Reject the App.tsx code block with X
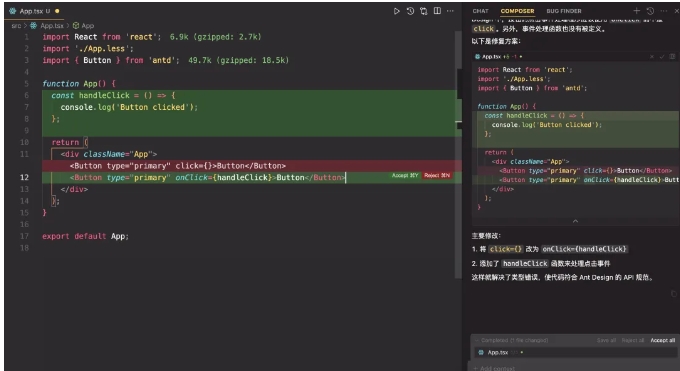 tap(652, 56)
